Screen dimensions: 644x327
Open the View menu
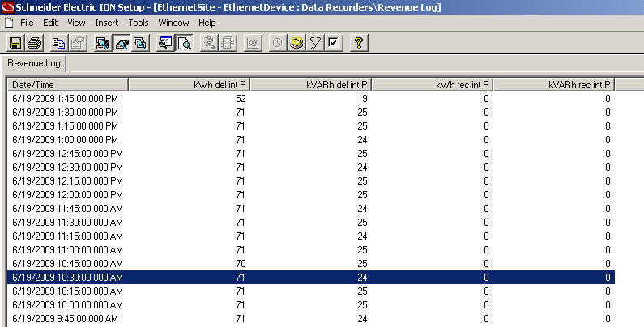pos(76,23)
